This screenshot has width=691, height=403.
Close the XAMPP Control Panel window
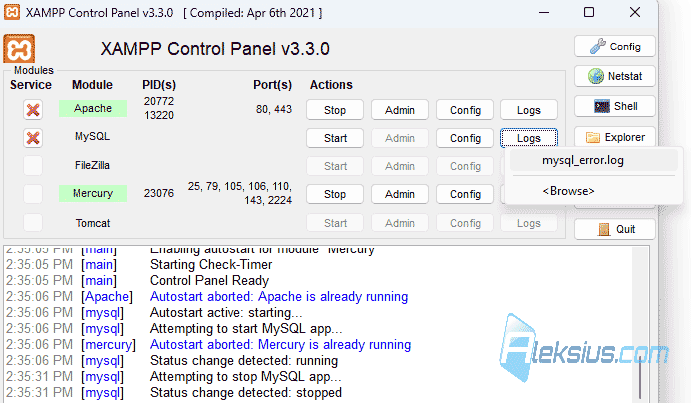point(635,12)
